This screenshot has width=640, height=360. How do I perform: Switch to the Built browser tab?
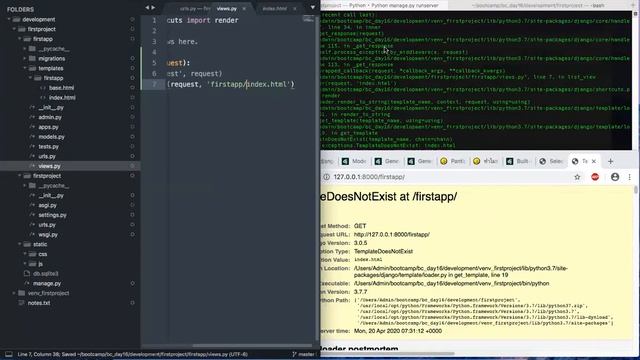pos(518,161)
